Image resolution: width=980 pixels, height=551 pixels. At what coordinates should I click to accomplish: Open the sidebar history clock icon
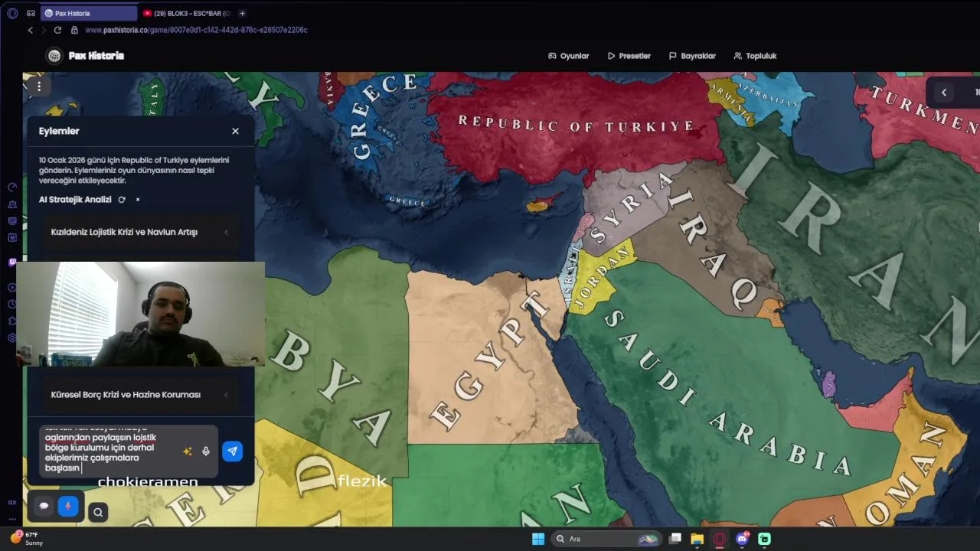click(x=12, y=304)
